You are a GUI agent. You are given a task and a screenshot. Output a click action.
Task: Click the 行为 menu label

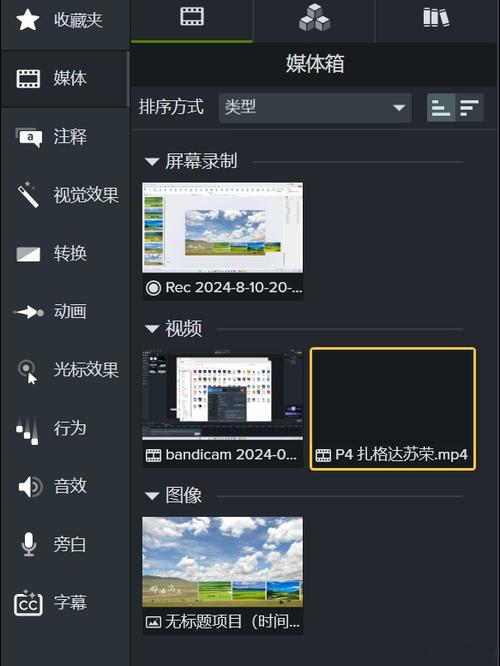tap(70, 428)
